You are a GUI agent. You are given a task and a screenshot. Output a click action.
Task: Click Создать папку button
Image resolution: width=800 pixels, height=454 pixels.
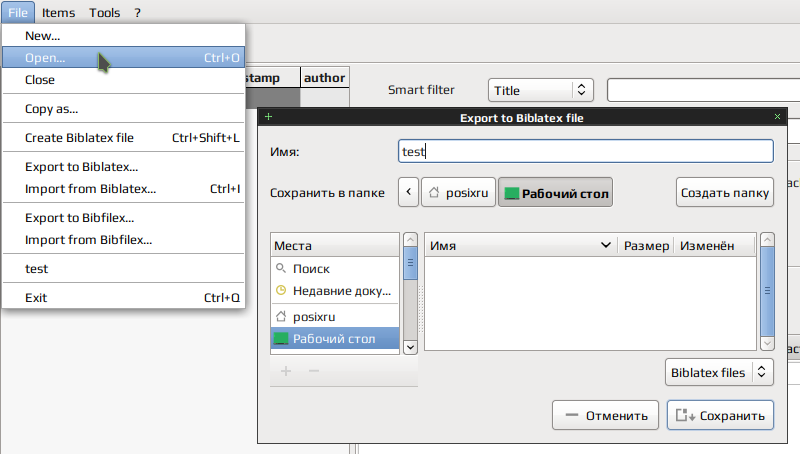coord(724,192)
